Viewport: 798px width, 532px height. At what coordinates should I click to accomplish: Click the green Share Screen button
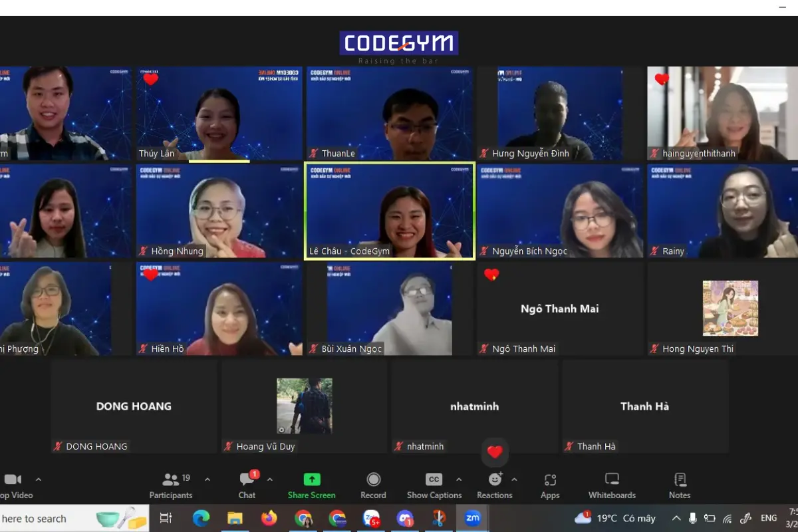[311, 485]
